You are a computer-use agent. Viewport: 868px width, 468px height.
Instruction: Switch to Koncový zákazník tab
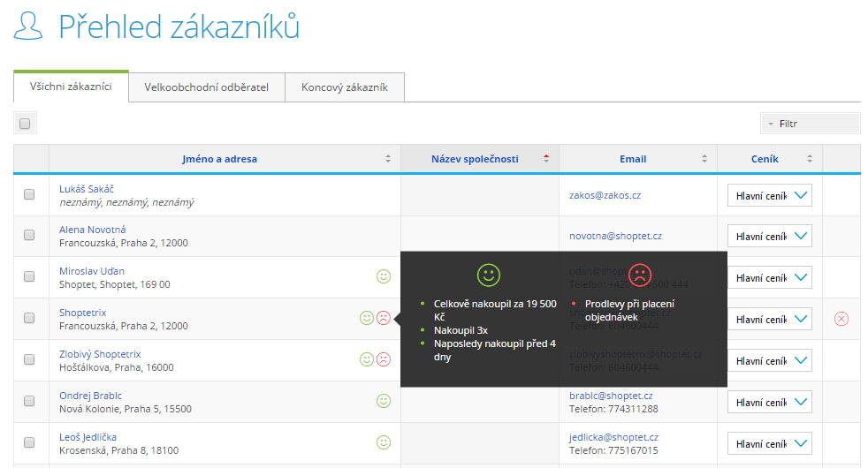(x=345, y=87)
